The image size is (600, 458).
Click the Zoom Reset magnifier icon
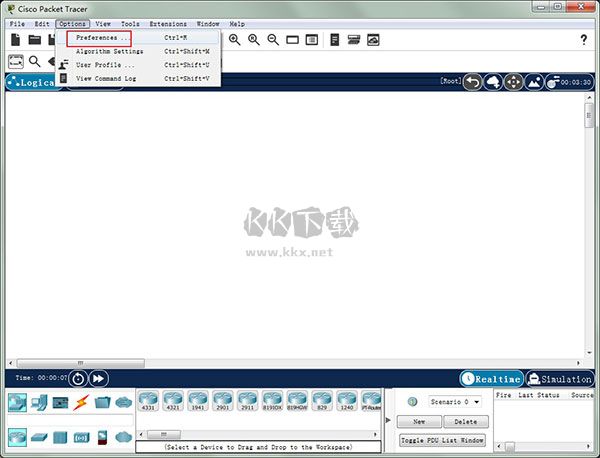[x=254, y=40]
